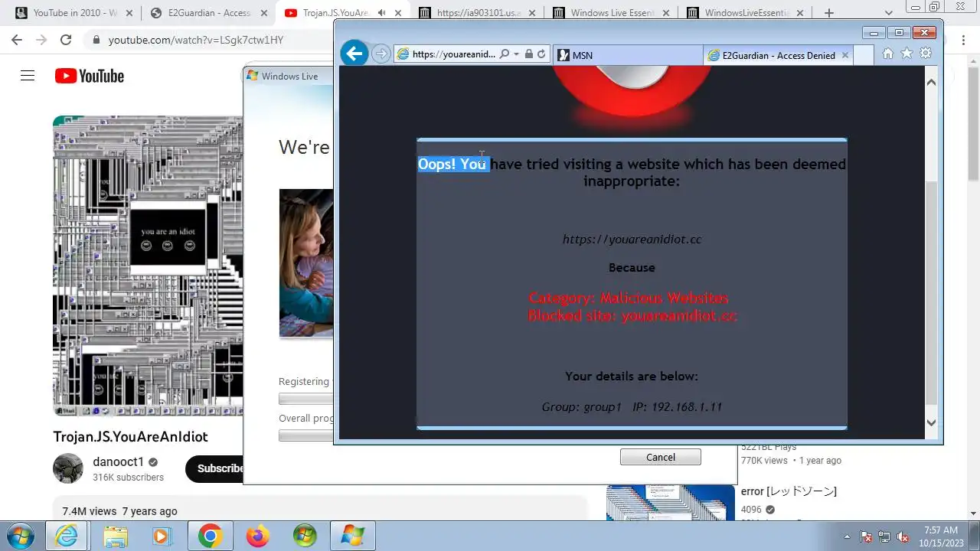Click the taskbar clock showing 7:57 AM
The height and width of the screenshot is (551, 980).
(x=940, y=536)
